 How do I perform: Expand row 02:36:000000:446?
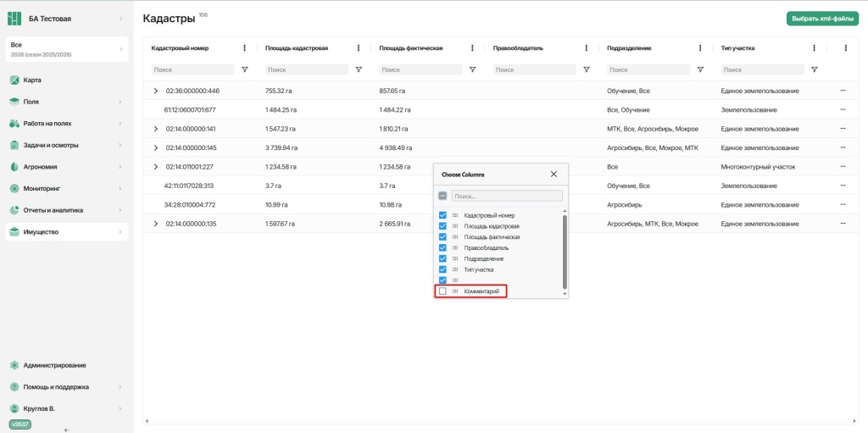156,91
